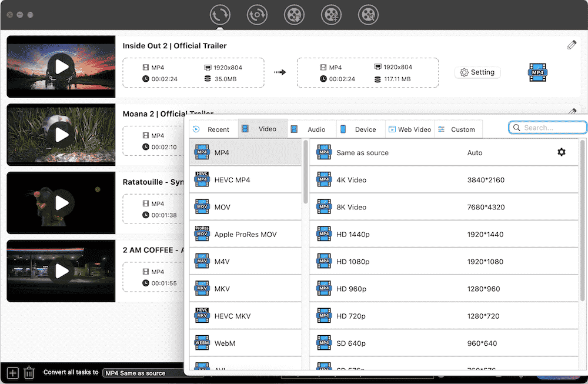Select the HEVC MP4 format

(x=245, y=179)
